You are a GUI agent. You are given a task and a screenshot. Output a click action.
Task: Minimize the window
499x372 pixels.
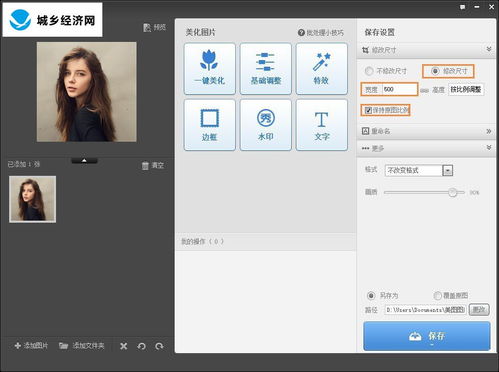click(x=477, y=7)
